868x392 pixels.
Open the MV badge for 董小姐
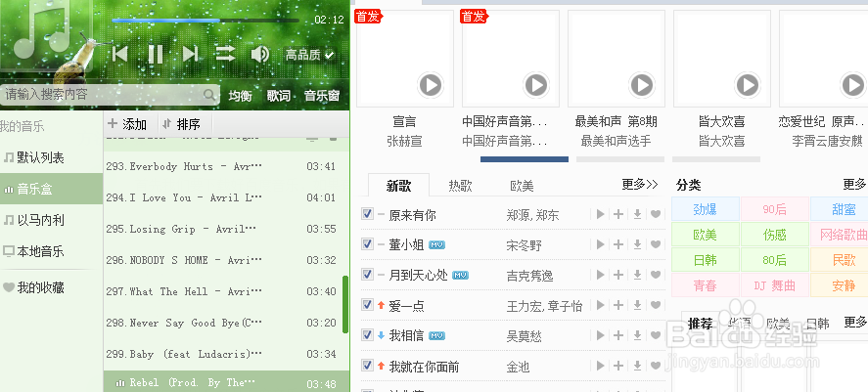pyautogui.click(x=436, y=245)
